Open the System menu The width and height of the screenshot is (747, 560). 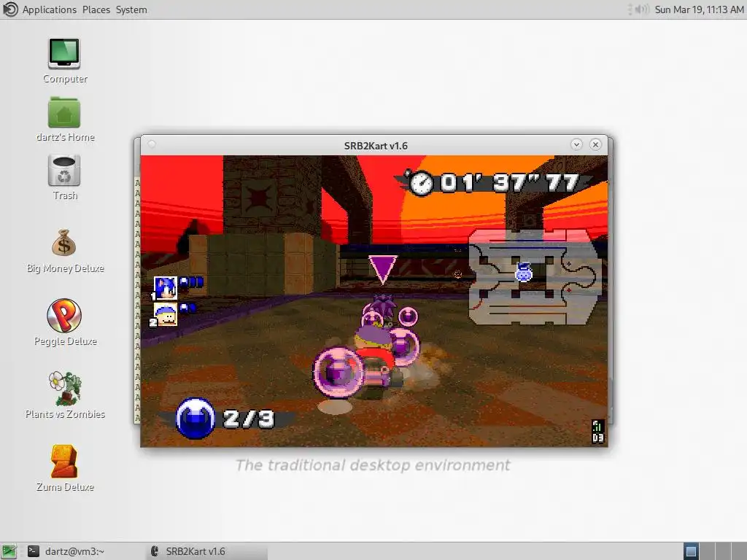131,9
